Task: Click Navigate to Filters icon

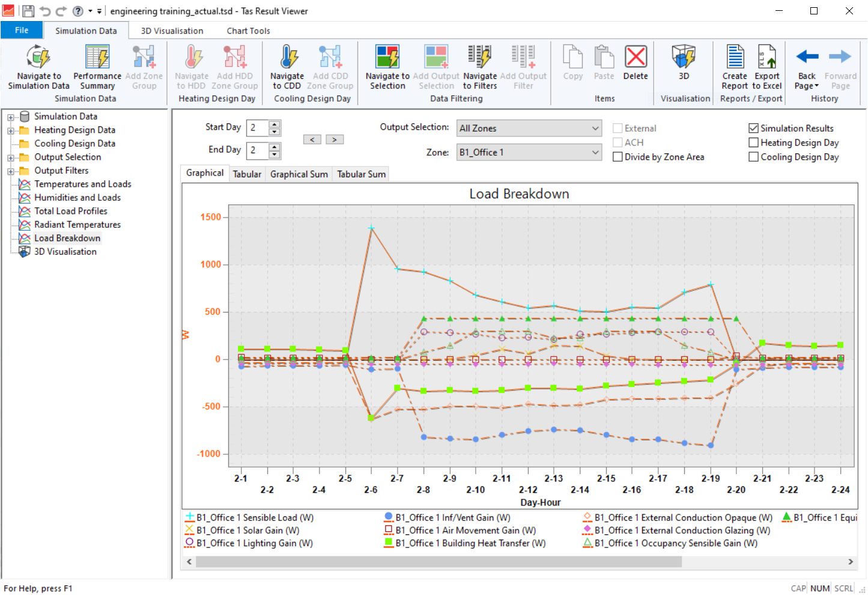Action: pos(479,58)
